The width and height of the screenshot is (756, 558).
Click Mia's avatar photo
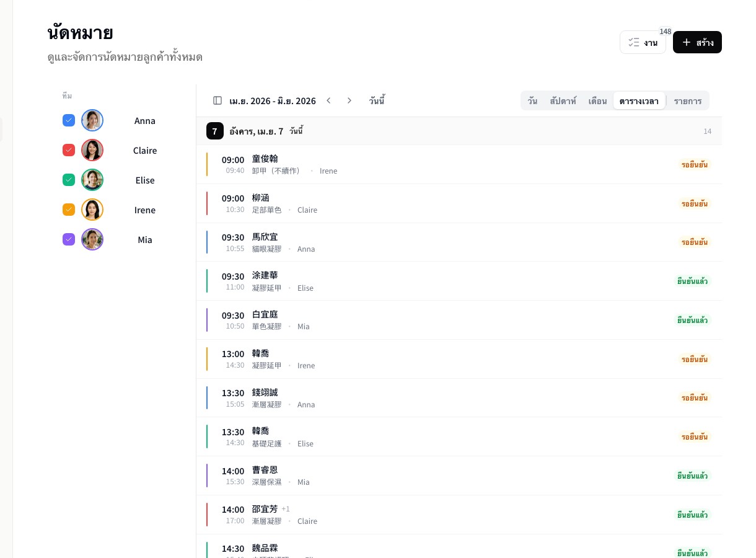tap(92, 239)
